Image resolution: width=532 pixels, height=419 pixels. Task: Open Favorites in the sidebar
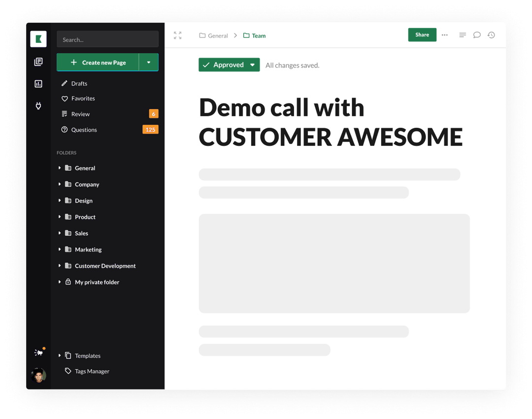(x=83, y=99)
